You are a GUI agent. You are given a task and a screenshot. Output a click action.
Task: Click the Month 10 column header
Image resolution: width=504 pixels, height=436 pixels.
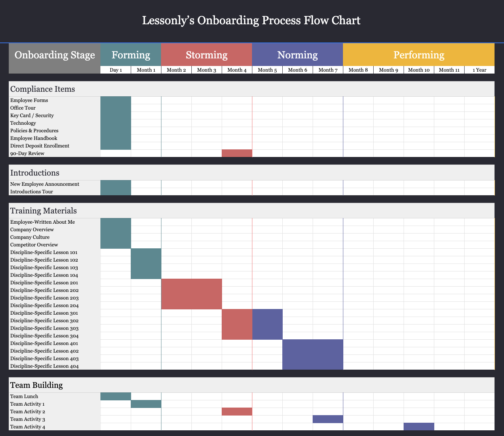click(419, 70)
